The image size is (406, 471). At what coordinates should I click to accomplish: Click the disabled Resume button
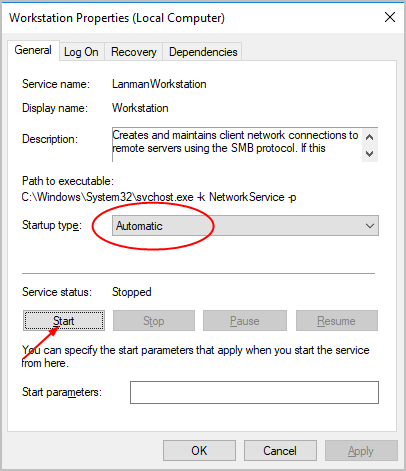(337, 321)
